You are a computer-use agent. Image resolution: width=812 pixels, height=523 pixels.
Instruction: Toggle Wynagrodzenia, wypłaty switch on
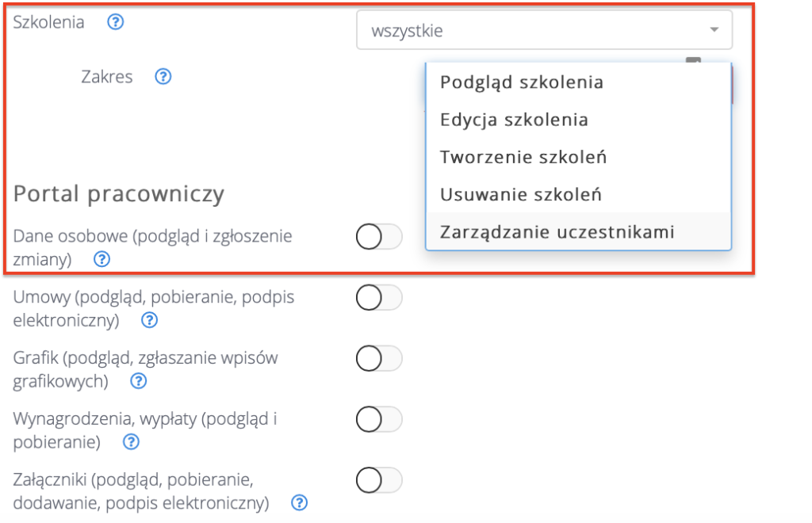(x=379, y=419)
